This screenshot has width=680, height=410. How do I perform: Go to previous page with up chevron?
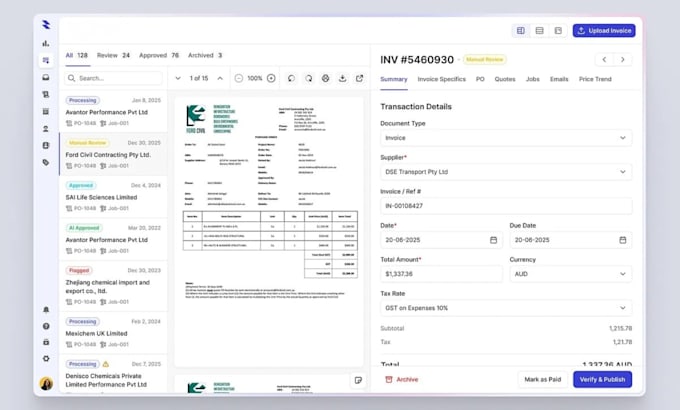tap(220, 78)
